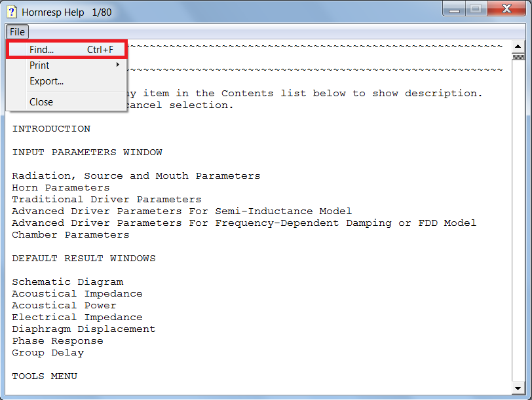
Task: Click the scrollbar down arrow
Action: point(518,388)
